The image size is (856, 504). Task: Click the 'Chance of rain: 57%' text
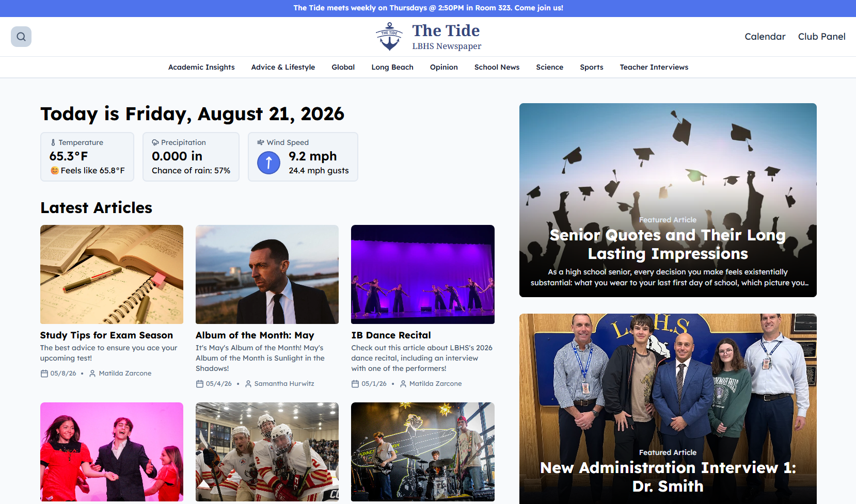pos(191,171)
